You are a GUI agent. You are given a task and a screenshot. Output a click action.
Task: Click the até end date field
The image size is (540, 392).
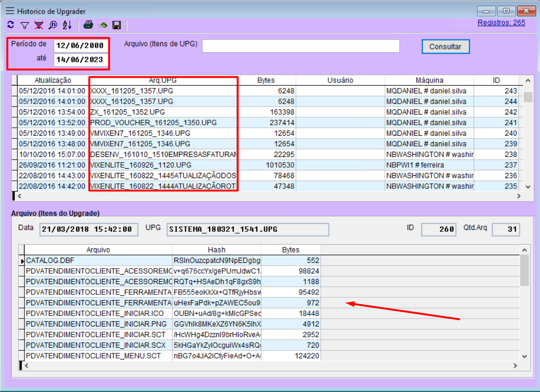coord(80,60)
